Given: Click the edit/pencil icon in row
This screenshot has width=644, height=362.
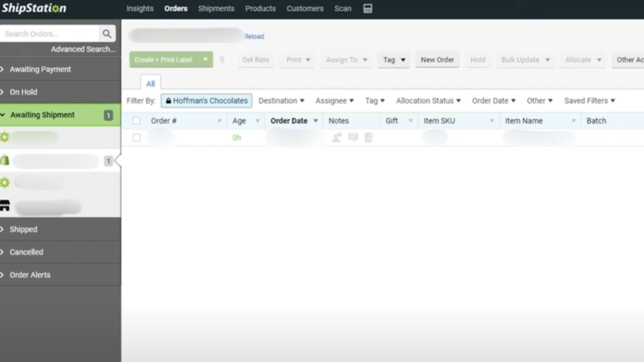Looking at the screenshot, I should 369,137.
